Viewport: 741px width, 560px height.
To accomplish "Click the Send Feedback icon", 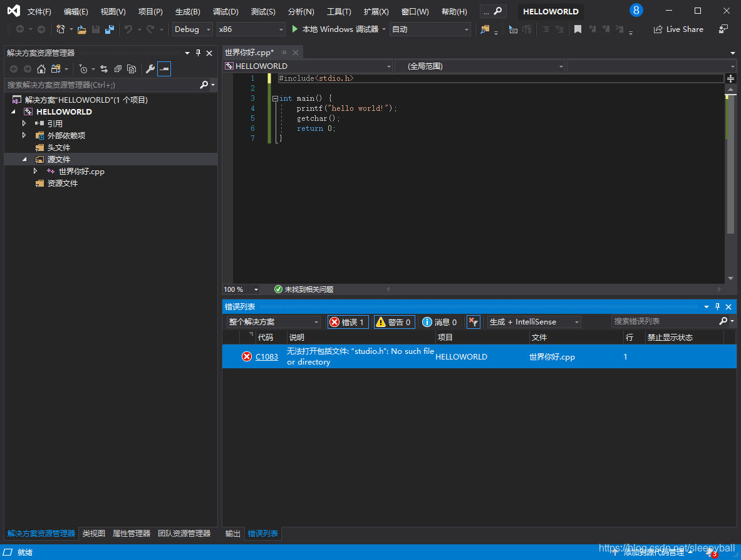I will (x=723, y=29).
